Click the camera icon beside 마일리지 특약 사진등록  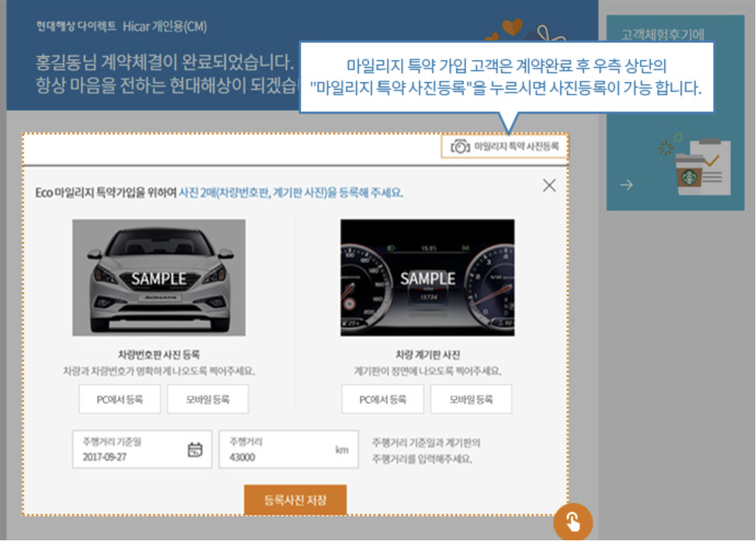460,147
